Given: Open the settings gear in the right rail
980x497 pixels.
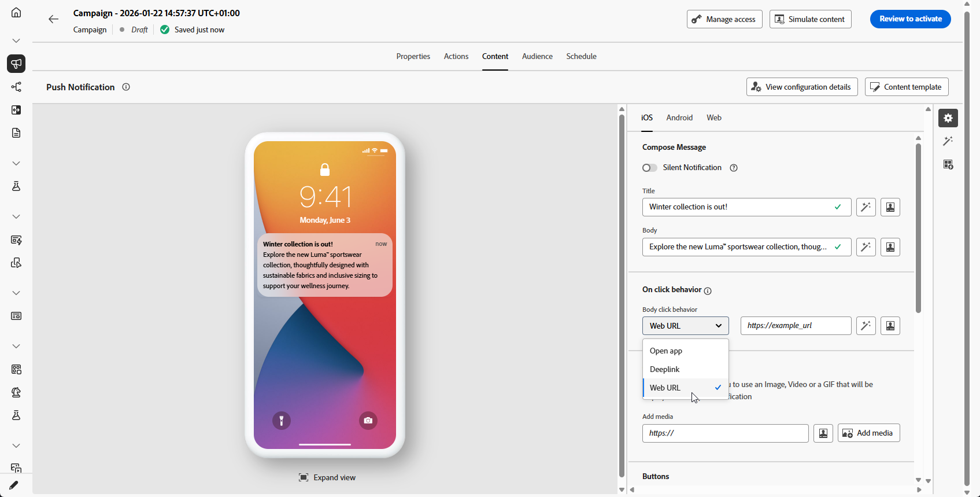Looking at the screenshot, I should 948,118.
